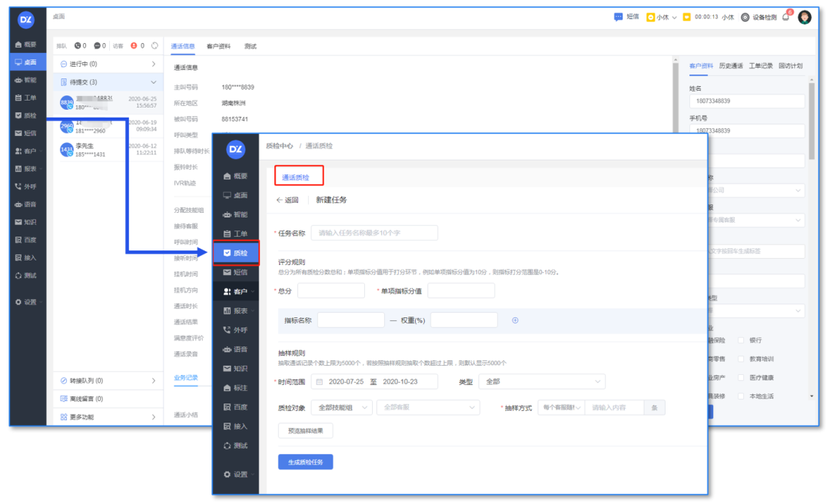Viewport: 830px width, 504px height.
Task: Select 标注 in the sidebar
Action: [235, 388]
